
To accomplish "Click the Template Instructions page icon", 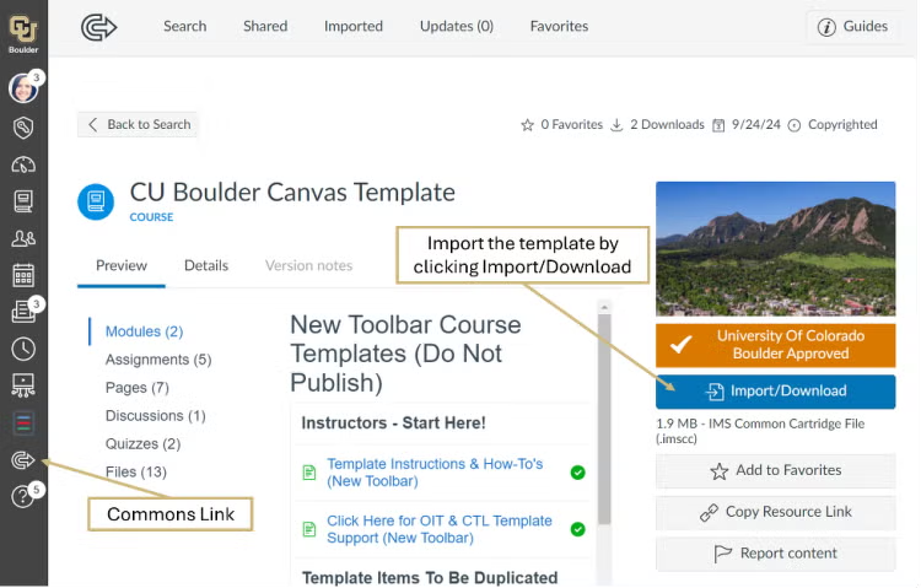I will coord(309,473).
